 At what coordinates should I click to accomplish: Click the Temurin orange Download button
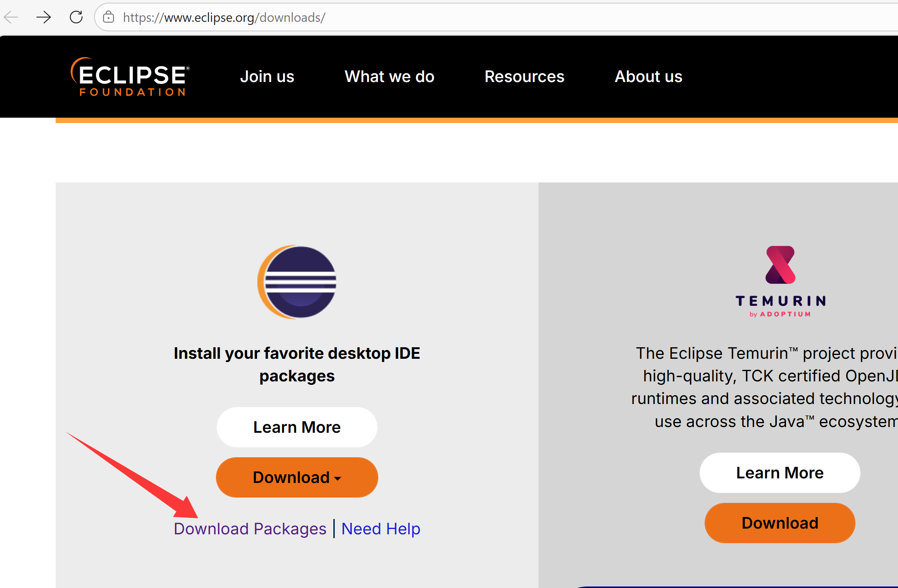(780, 523)
